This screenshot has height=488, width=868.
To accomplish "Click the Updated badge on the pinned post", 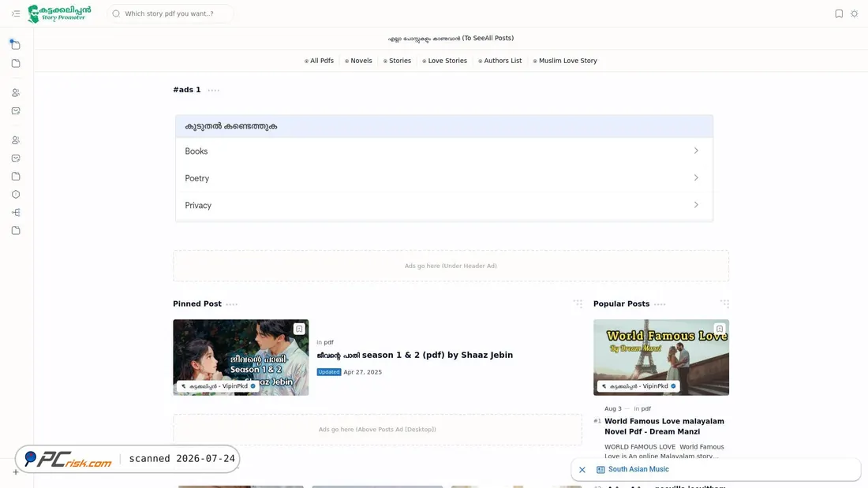I will 329,372.
